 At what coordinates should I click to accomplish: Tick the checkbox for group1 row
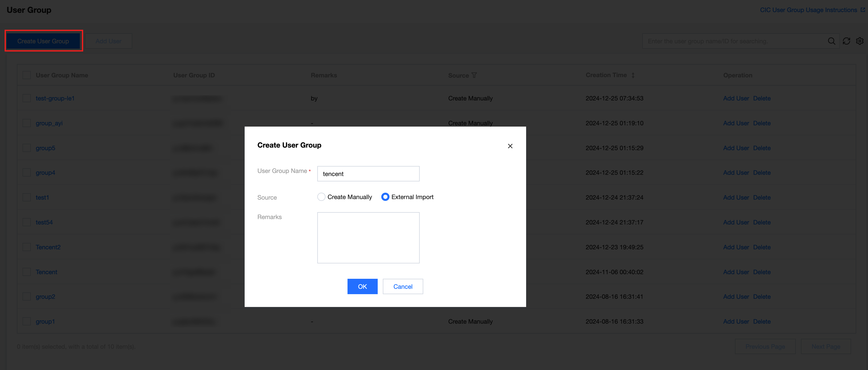[x=27, y=321]
